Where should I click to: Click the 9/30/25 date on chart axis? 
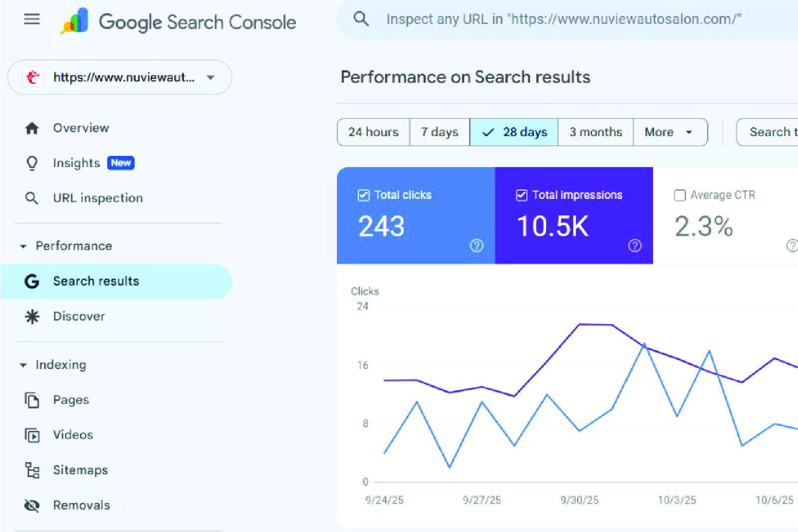(579, 500)
